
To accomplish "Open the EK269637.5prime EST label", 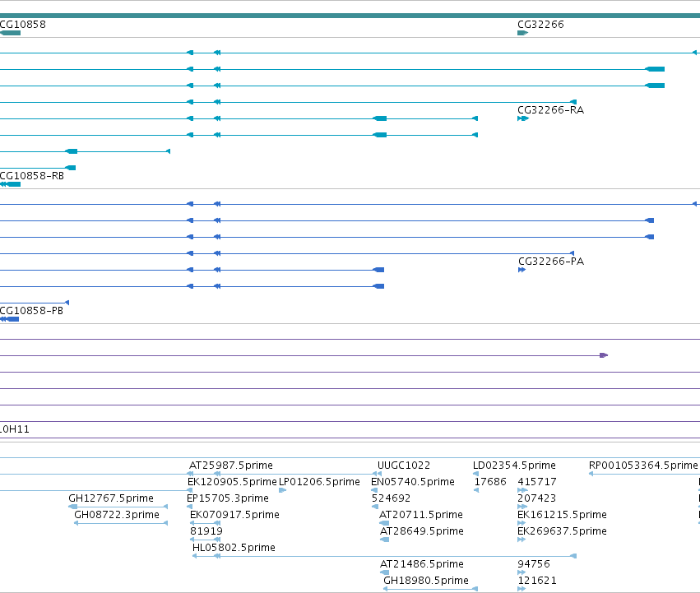I will (562, 531).
